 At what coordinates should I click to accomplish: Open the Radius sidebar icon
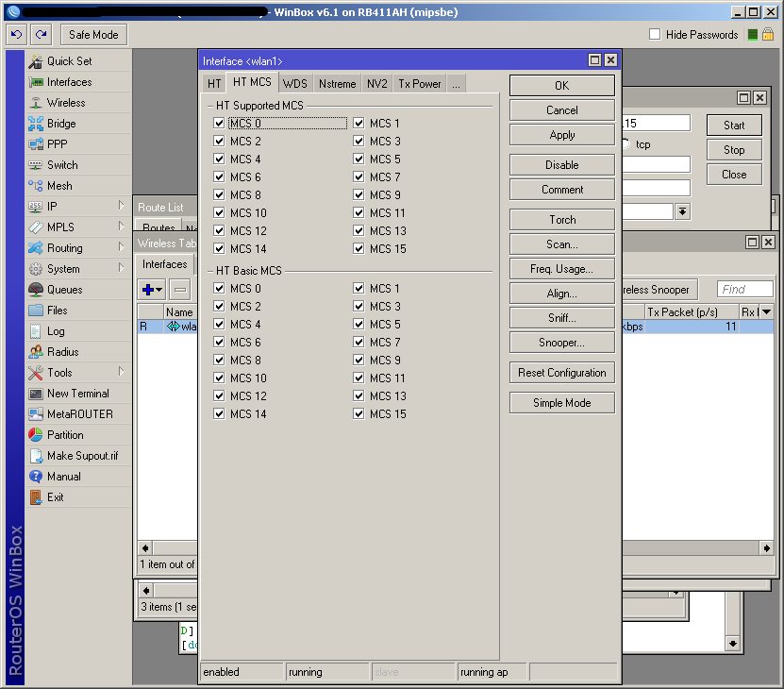point(36,352)
